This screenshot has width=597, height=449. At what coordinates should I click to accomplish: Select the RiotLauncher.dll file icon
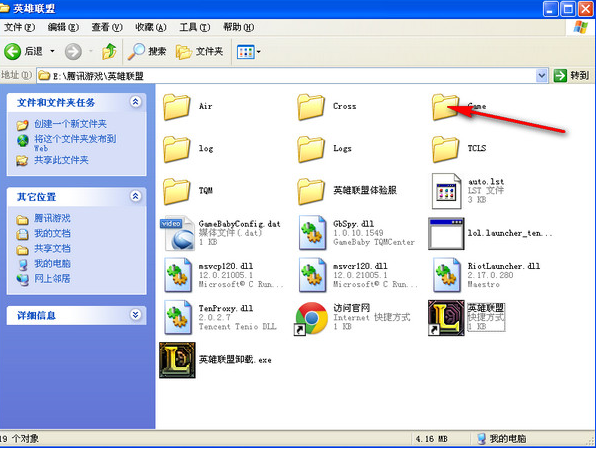tap(447, 275)
